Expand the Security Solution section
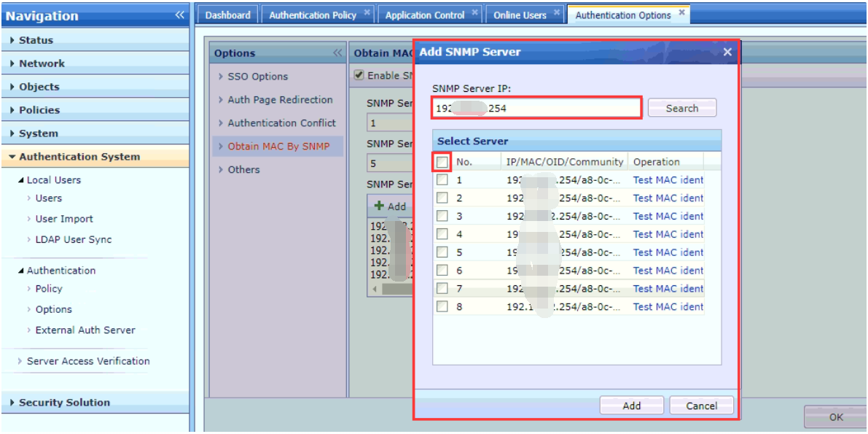 point(64,403)
